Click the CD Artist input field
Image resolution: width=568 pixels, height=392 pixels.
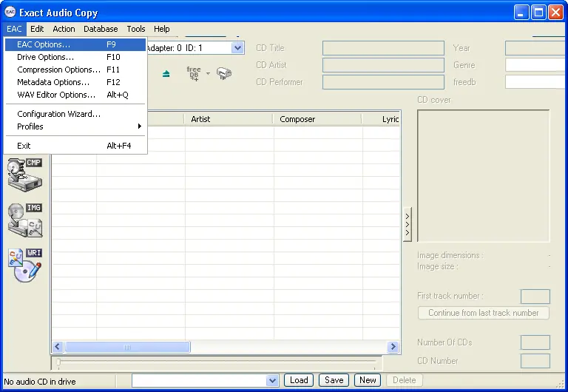tap(383, 65)
